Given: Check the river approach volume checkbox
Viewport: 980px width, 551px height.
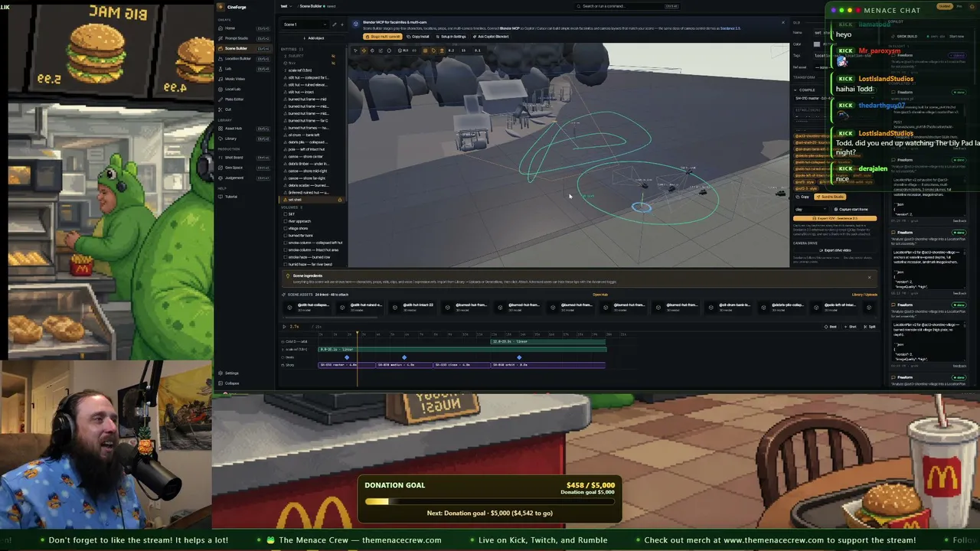Looking at the screenshot, I should click(x=286, y=221).
